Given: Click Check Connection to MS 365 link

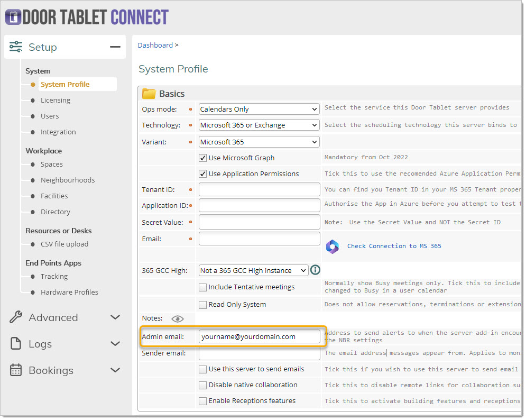Looking at the screenshot, I should point(394,246).
